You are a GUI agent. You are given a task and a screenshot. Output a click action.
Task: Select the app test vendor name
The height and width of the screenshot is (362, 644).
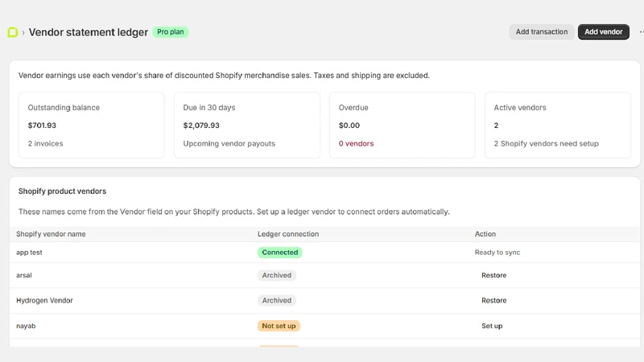pyautogui.click(x=29, y=253)
